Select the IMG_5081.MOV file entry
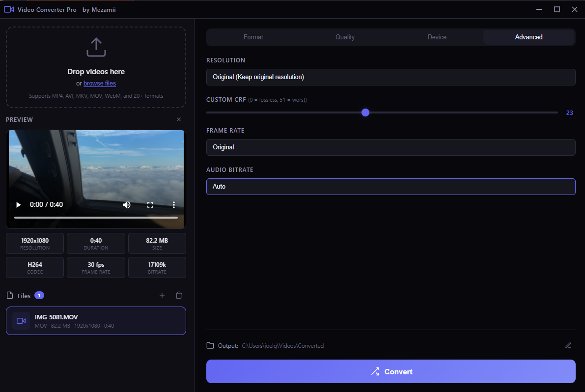The image size is (585, 392). (x=96, y=321)
